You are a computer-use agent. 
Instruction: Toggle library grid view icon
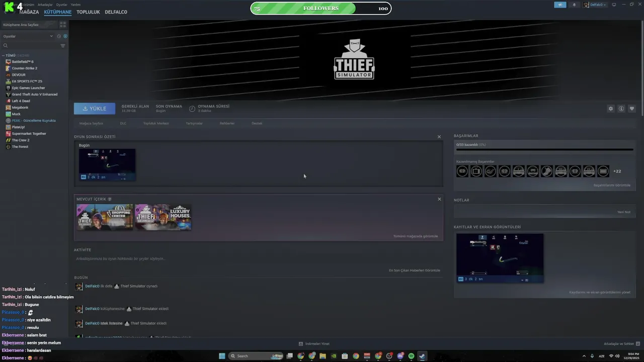pyautogui.click(x=63, y=24)
